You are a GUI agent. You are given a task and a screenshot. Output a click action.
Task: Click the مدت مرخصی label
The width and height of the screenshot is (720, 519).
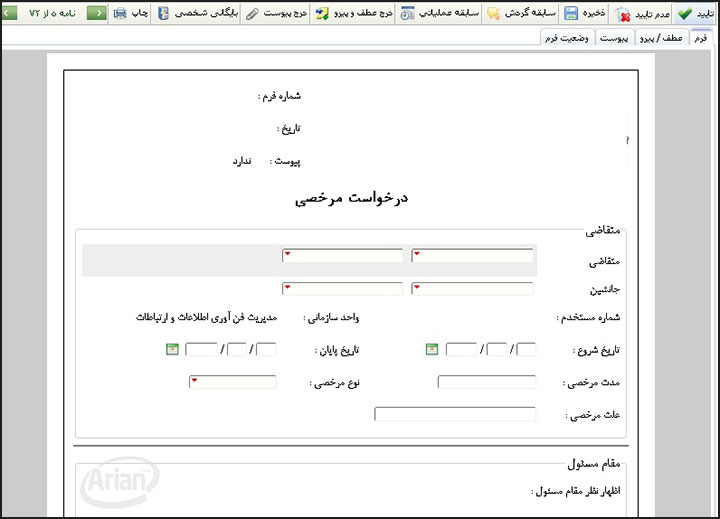point(591,382)
